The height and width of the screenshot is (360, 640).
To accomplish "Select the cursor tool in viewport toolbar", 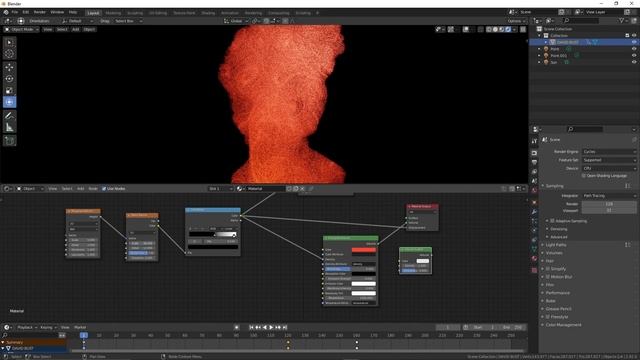I will click(x=9, y=54).
